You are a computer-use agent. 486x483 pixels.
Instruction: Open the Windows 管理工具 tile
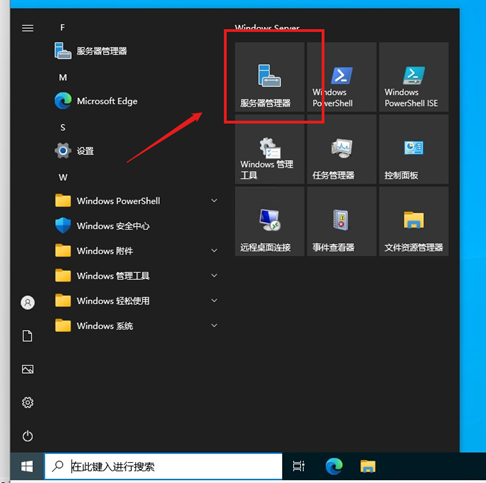click(269, 149)
